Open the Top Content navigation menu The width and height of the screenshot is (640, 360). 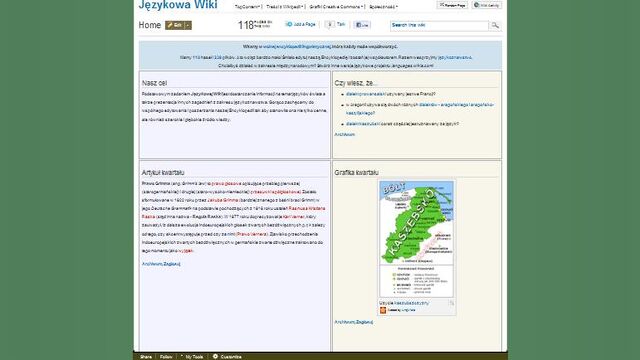248,7
